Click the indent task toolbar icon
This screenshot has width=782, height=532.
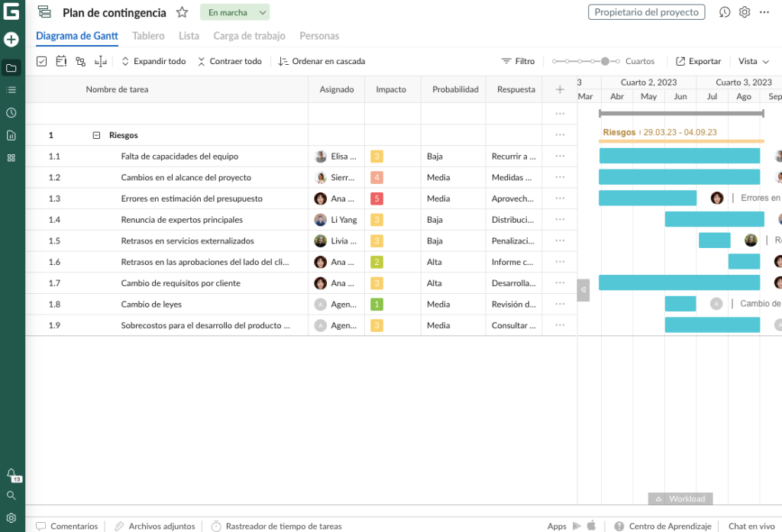tap(100, 61)
